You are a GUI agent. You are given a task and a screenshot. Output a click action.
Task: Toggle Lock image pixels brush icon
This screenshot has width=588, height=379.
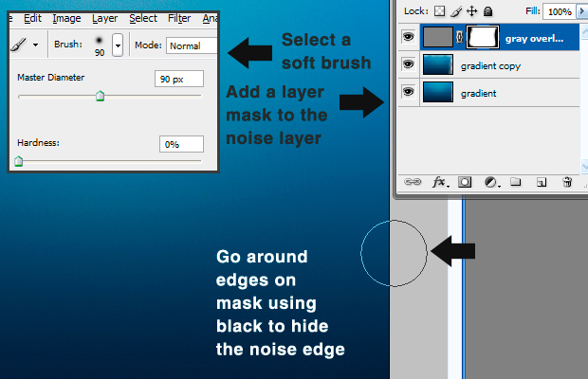[x=455, y=11]
